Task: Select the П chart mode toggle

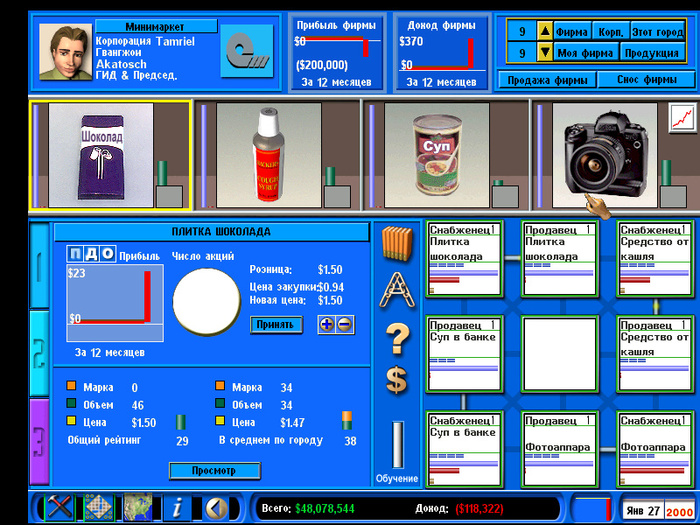Action: (76, 254)
